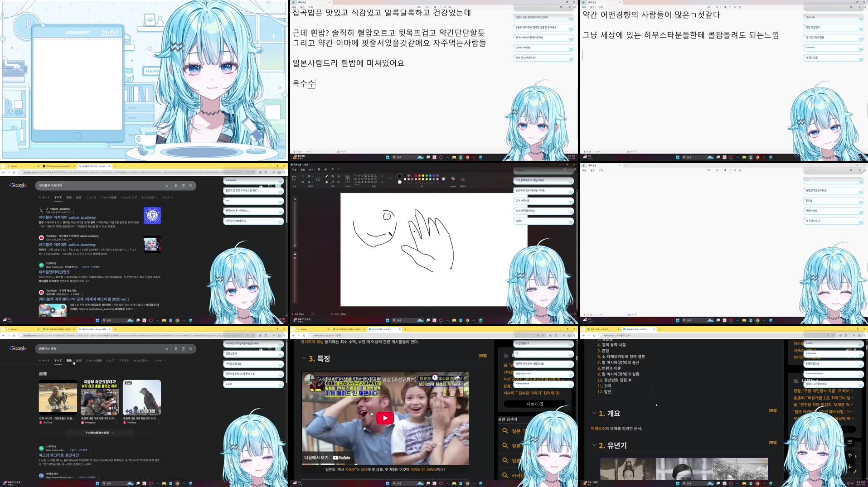Click the Undo icon in Paint
The width and height of the screenshot is (868, 487).
pyautogui.click(x=332, y=169)
